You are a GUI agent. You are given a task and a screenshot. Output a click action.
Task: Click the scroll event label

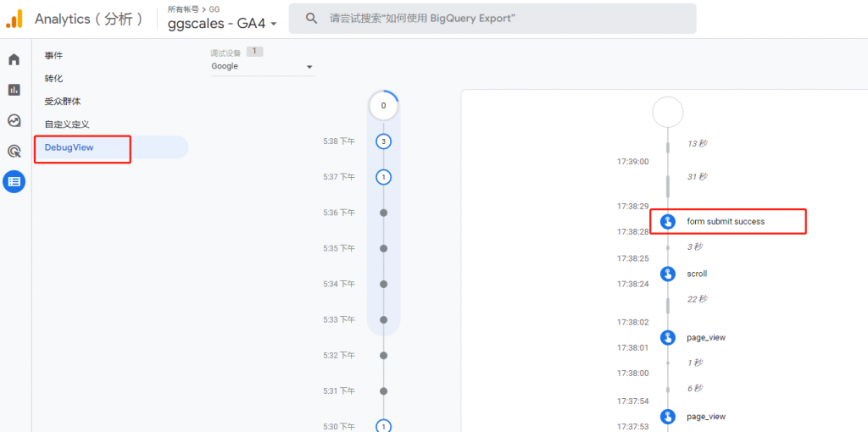click(x=697, y=274)
